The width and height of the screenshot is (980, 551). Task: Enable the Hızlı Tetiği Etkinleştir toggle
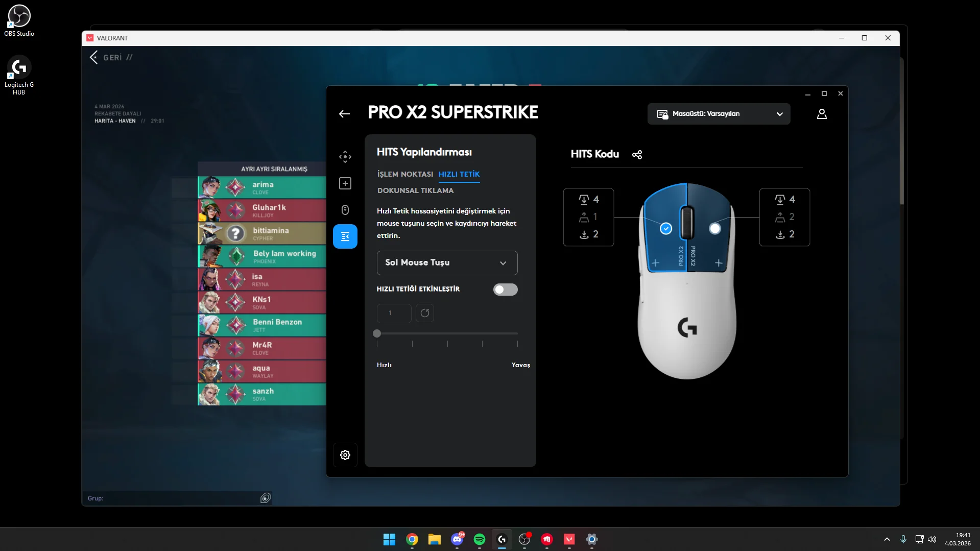(506, 290)
